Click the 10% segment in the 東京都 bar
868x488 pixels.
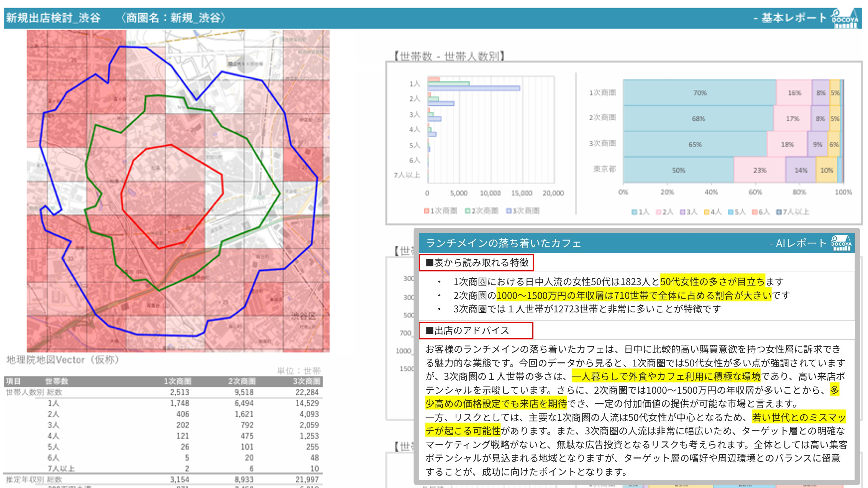[x=827, y=170]
